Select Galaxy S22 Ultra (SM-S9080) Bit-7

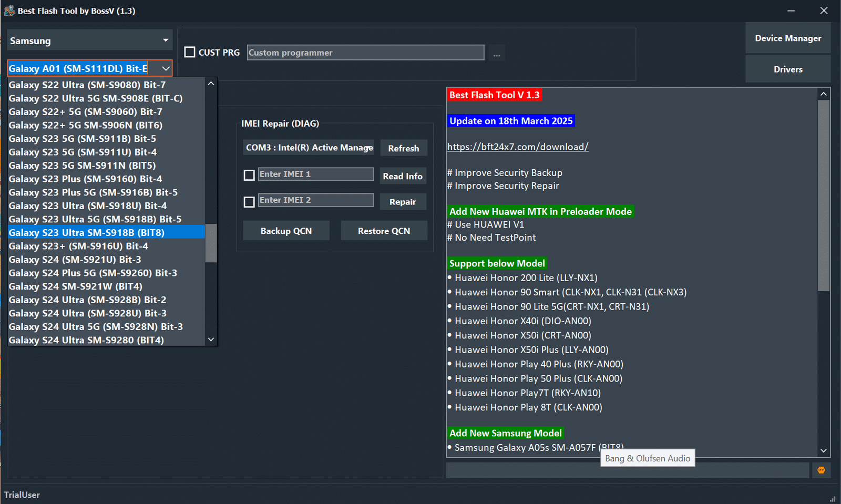(106, 85)
